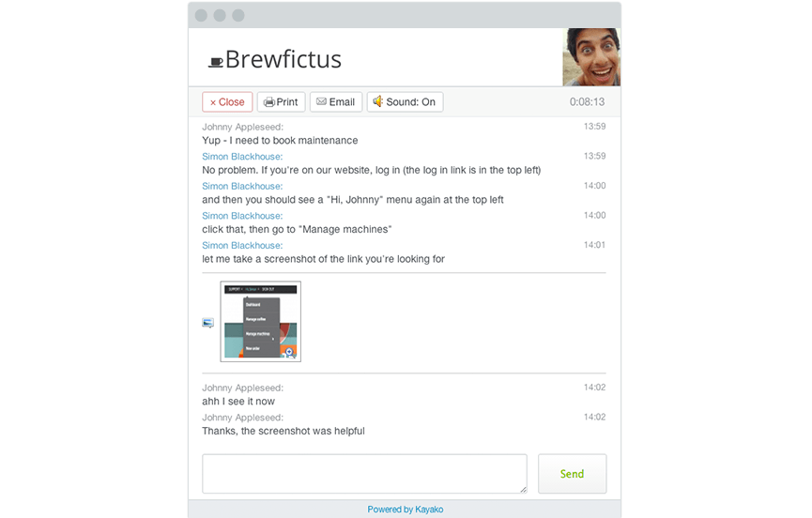This screenshot has height=518, width=812.
Task: Click message "let me take a screenshot"
Action: (x=323, y=259)
